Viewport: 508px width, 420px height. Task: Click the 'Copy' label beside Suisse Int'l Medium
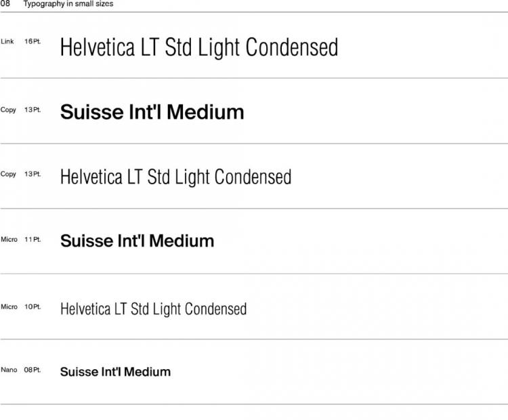[x=8, y=110]
